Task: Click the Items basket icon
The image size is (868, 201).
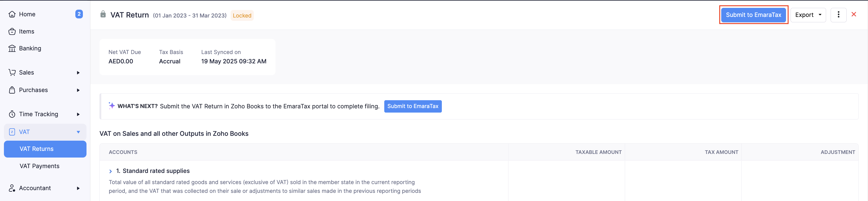Action: 12,31
